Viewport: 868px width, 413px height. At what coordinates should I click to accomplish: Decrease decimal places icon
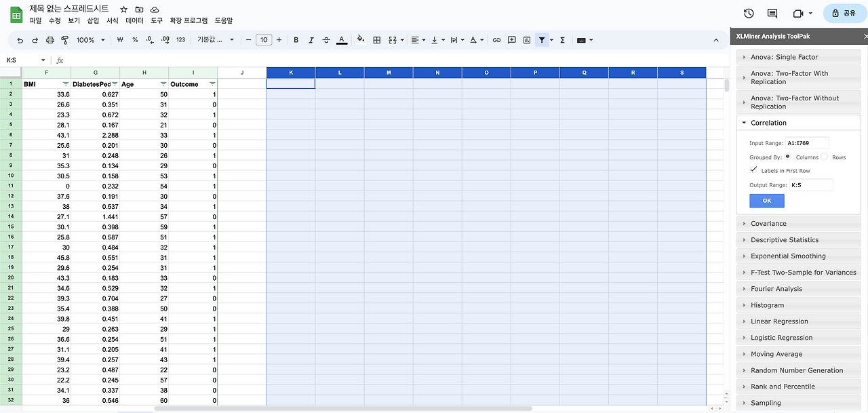tap(150, 40)
